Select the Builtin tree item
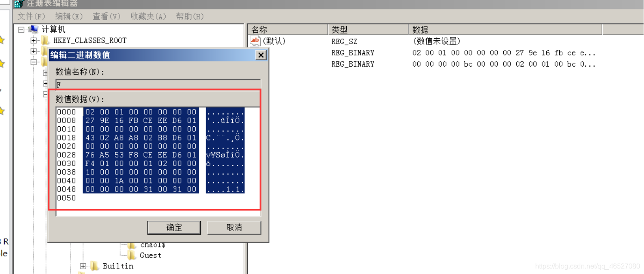Screen dimensions: 644x274 click(x=118, y=266)
